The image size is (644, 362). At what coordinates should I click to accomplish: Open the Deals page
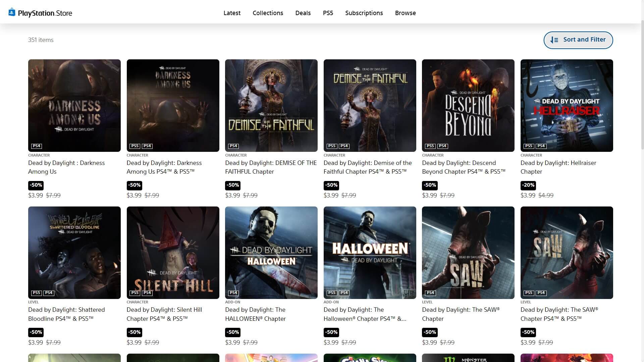(303, 13)
